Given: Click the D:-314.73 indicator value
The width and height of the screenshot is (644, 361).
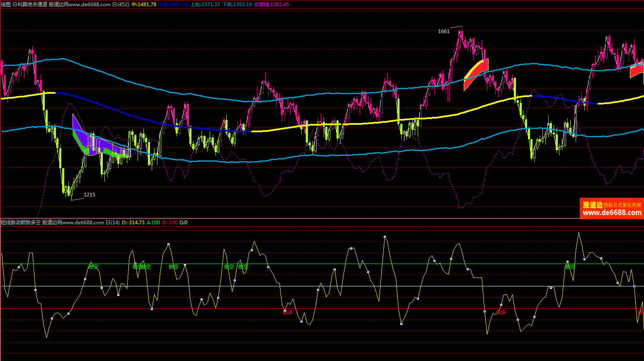Looking at the screenshot, I should click(133, 223).
